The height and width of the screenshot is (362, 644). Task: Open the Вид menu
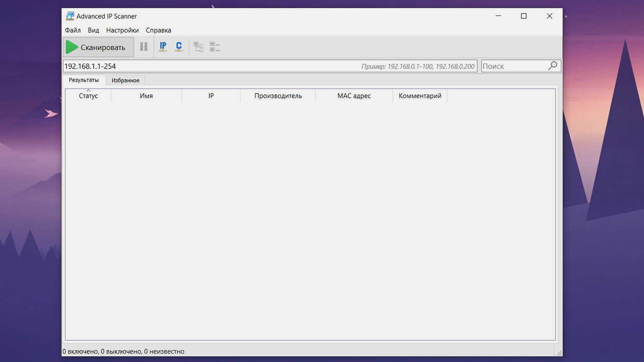tap(93, 30)
